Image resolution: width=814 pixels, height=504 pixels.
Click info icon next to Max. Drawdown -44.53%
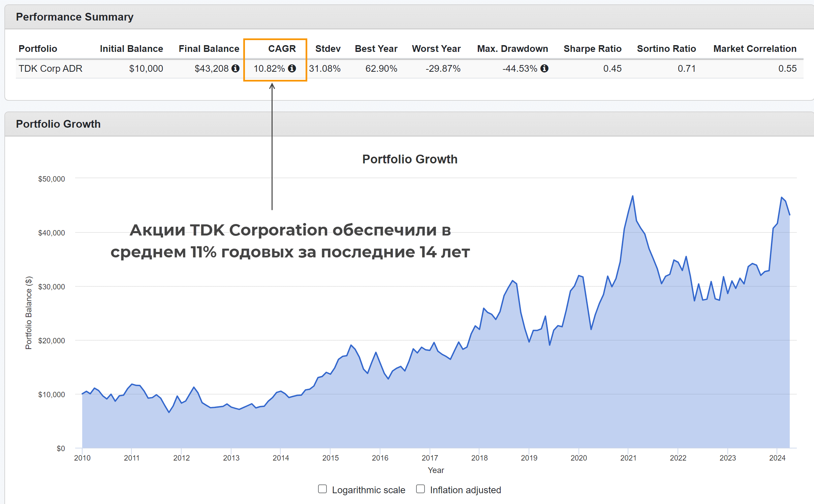pyautogui.click(x=544, y=68)
